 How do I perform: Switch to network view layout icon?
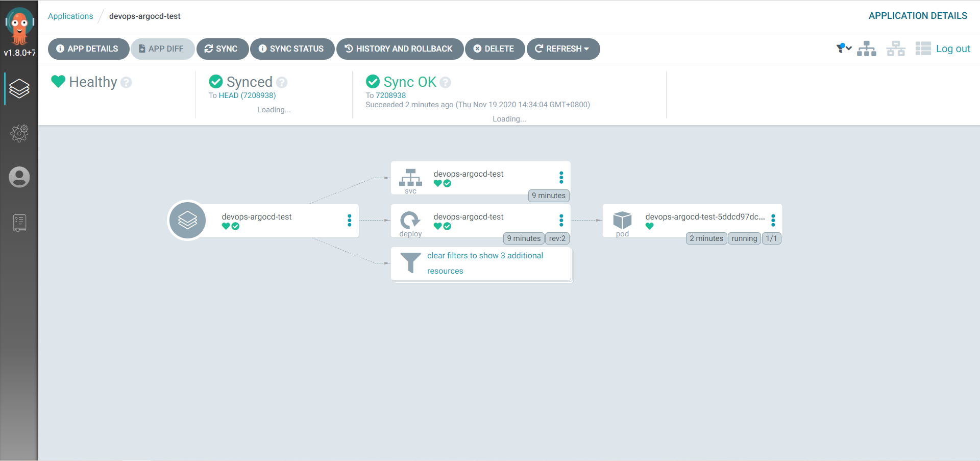[x=896, y=48]
